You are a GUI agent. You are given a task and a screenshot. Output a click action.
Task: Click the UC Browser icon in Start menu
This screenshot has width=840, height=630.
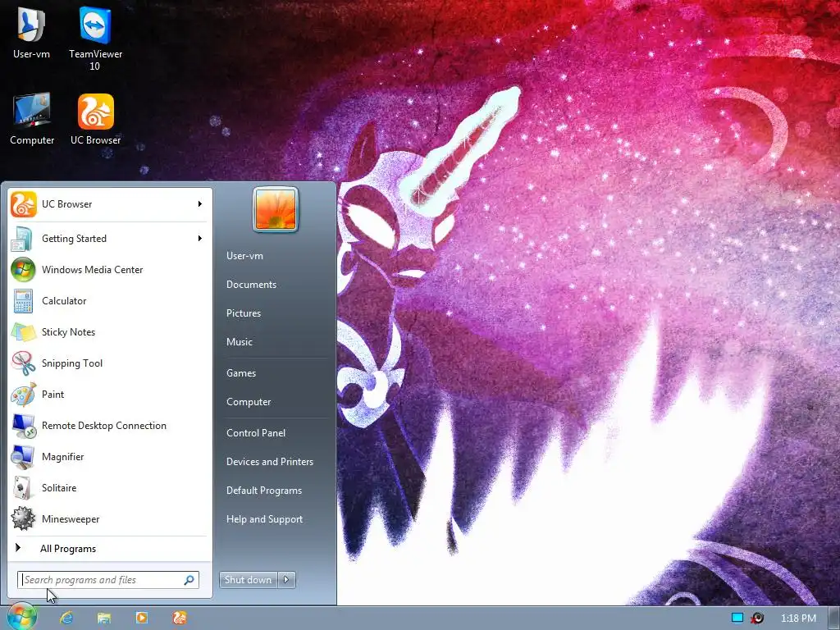pyautogui.click(x=24, y=204)
